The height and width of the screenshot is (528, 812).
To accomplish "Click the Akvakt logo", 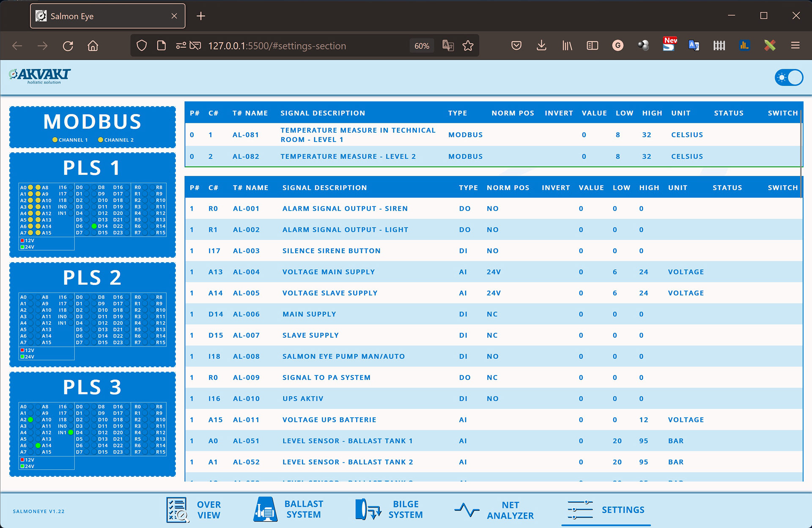I will pyautogui.click(x=40, y=76).
